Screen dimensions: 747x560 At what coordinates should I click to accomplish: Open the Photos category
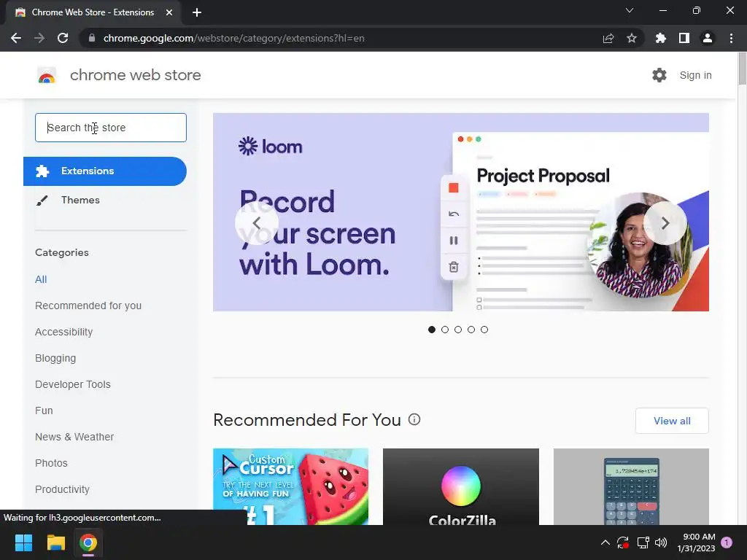tap(52, 463)
